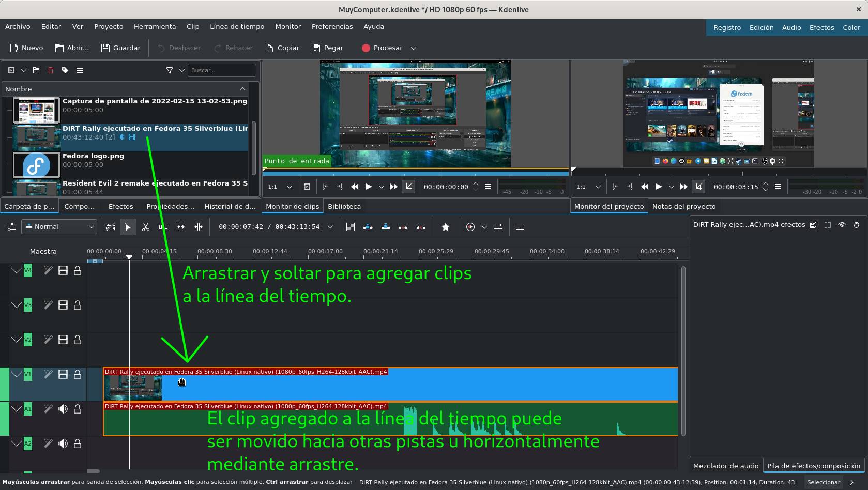868x490 pixels.
Task: Hide video track V2
Action: (63, 340)
